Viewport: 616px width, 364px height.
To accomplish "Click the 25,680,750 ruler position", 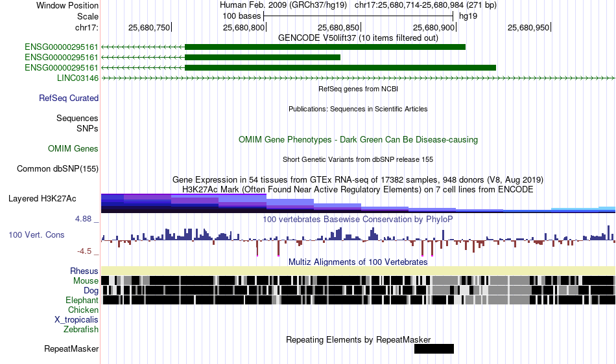I will click(149, 27).
